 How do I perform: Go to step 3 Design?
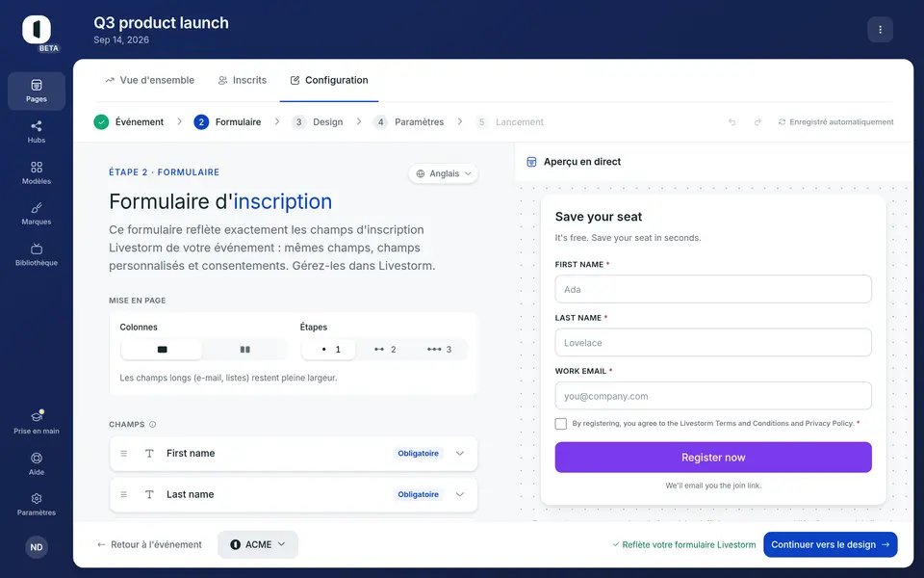(318, 122)
